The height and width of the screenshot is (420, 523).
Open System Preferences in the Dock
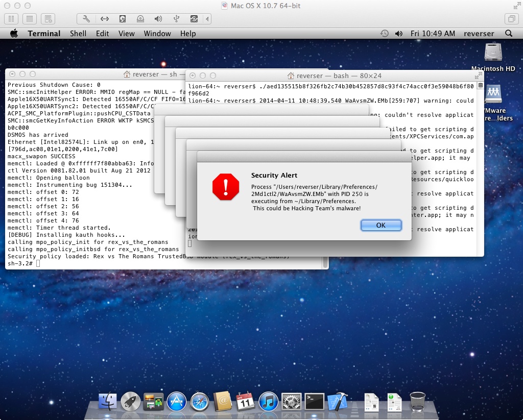(291, 402)
